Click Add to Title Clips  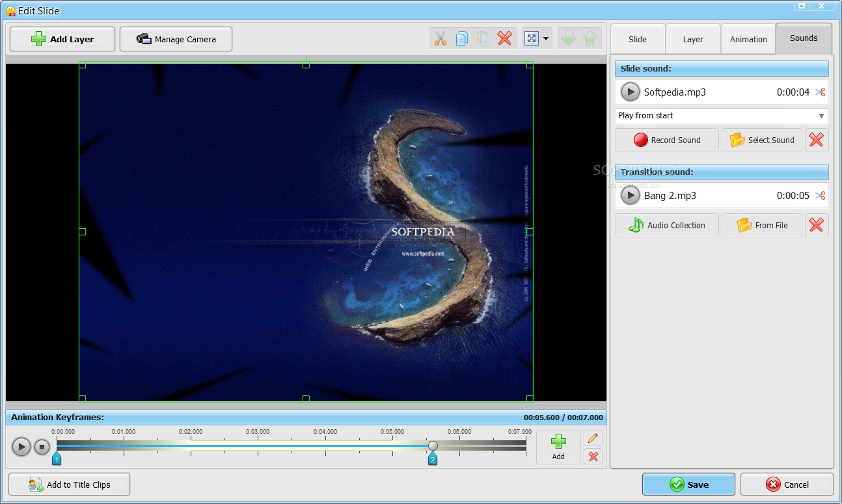pyautogui.click(x=69, y=484)
